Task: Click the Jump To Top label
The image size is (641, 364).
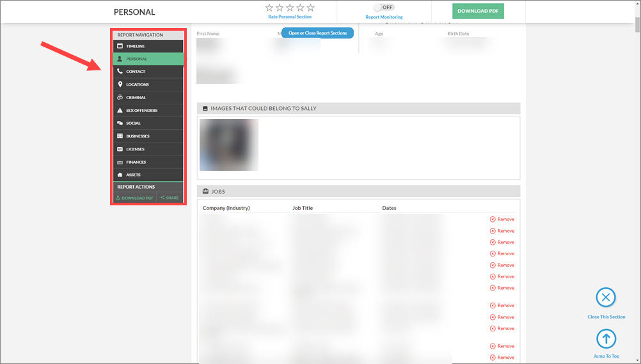Action: (606, 356)
